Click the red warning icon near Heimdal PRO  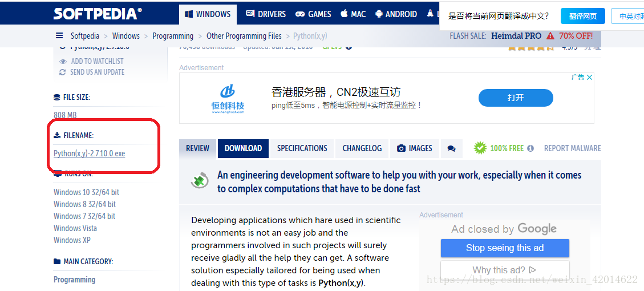point(550,36)
